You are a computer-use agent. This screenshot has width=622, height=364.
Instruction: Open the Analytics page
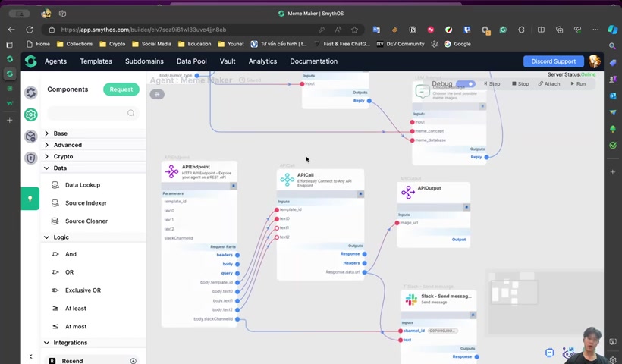click(x=262, y=61)
